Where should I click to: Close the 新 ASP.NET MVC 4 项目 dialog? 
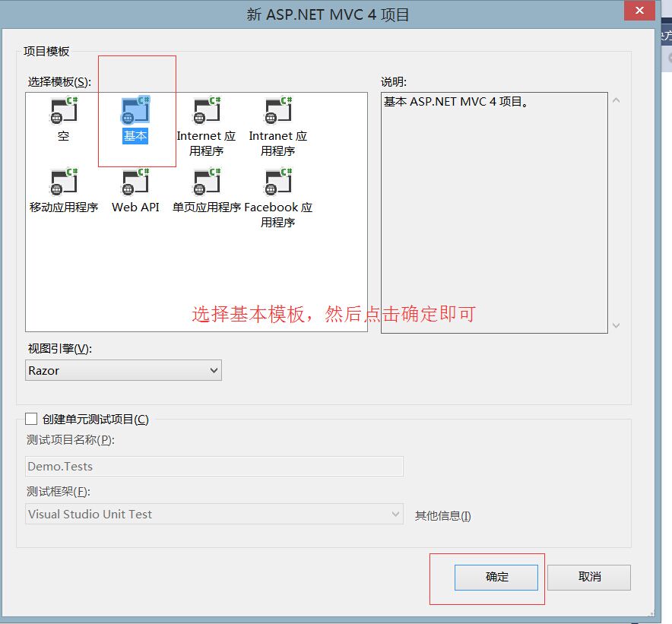(x=639, y=11)
